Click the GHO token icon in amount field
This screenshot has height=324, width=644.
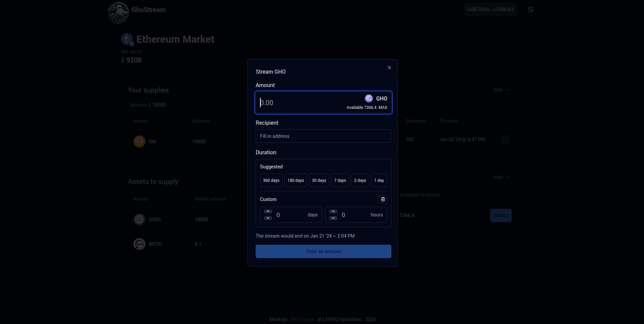click(x=369, y=98)
